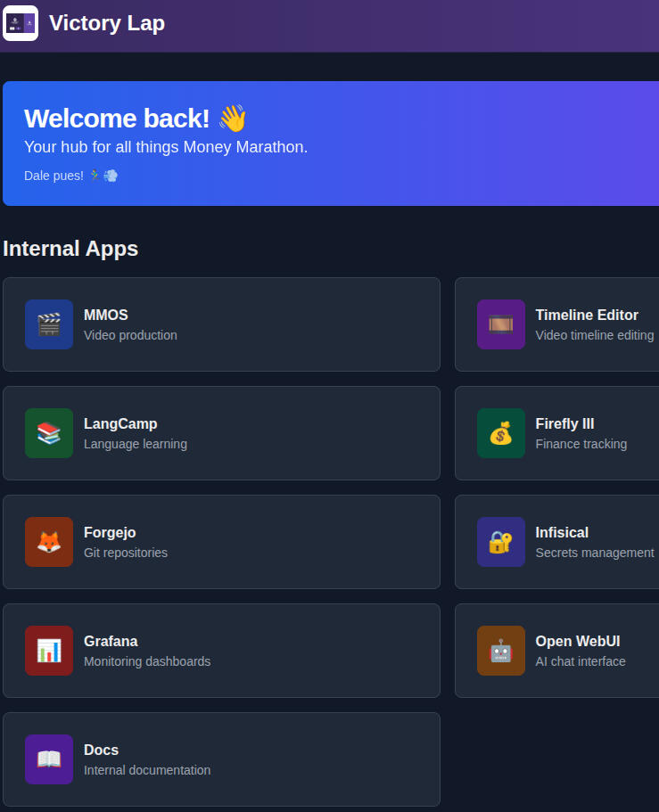The width and height of the screenshot is (659, 812).
Task: Click the "Secrets management" description text
Action: (x=594, y=554)
